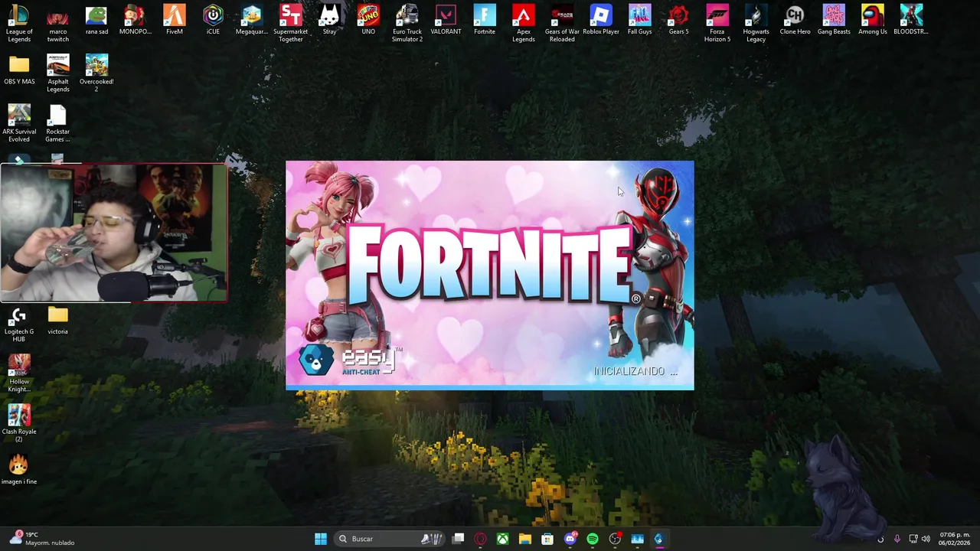This screenshot has width=980, height=551.
Task: Open the victoria folder
Action: coord(57,321)
